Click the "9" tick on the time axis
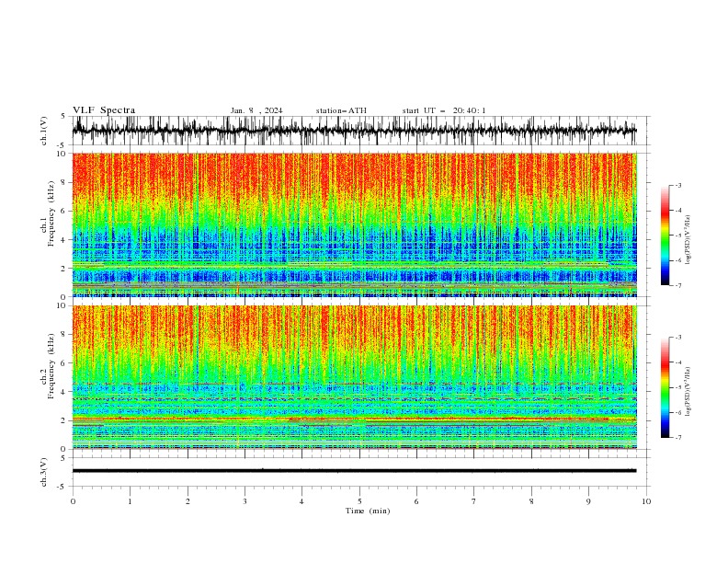 point(588,501)
